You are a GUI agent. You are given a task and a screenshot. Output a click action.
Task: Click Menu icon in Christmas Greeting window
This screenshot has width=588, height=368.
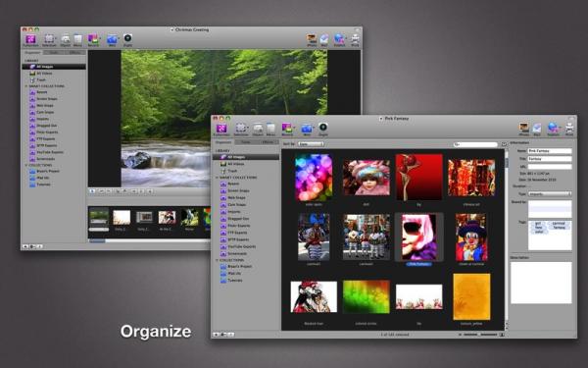[77, 38]
